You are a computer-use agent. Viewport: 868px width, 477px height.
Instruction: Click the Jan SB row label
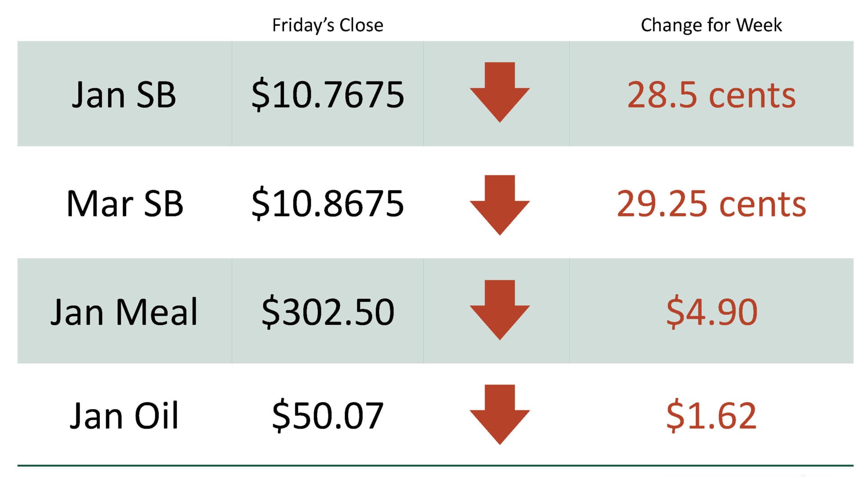tap(124, 94)
